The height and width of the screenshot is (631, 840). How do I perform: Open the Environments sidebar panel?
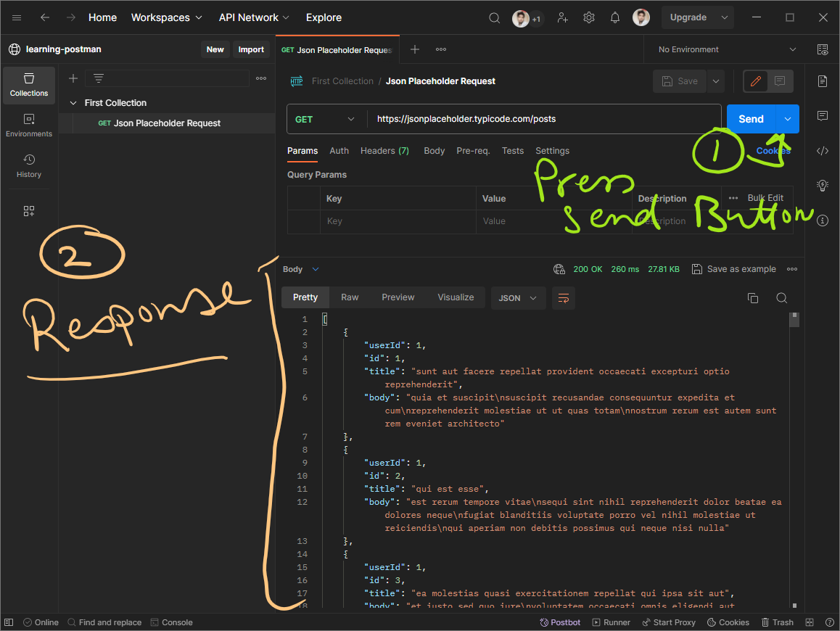tap(29, 125)
